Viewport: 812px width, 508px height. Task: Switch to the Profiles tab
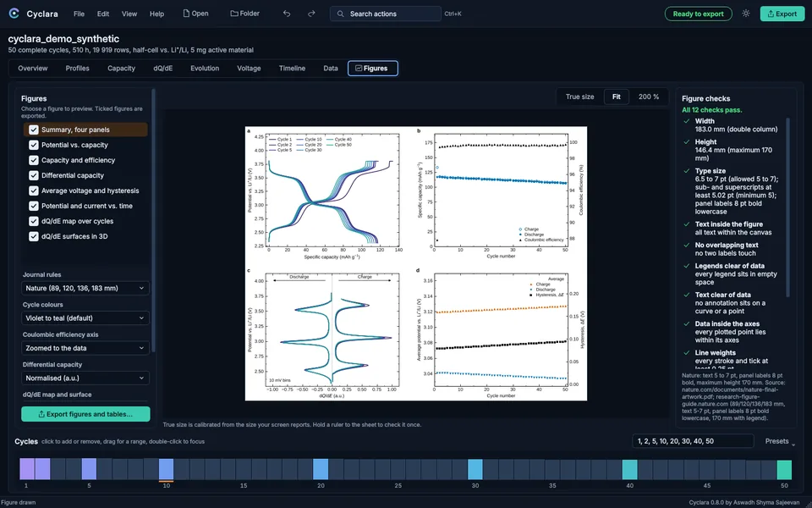[x=77, y=69]
